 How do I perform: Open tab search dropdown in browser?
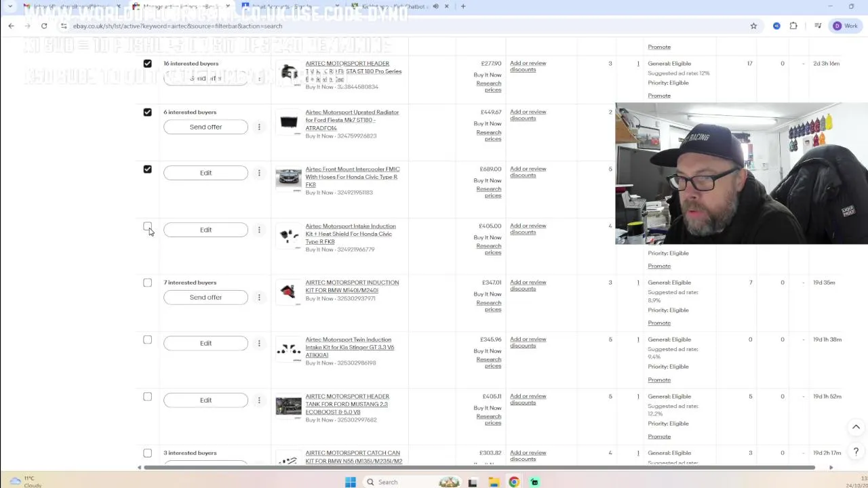pyautogui.click(x=9, y=7)
